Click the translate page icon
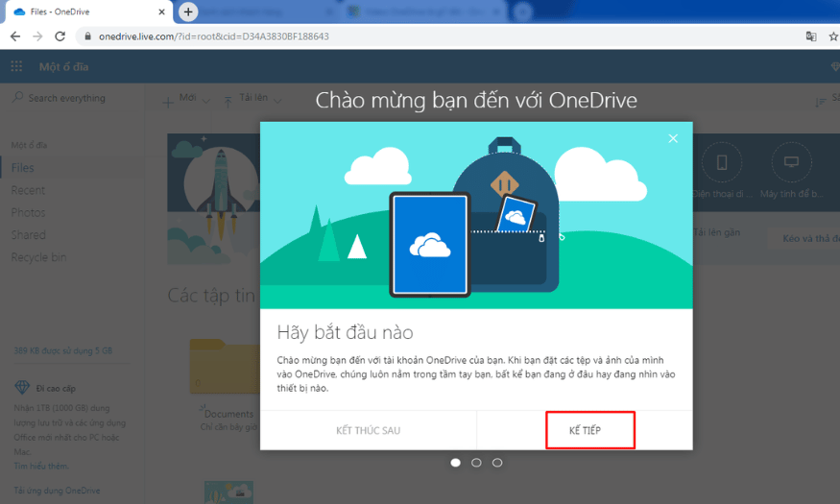This screenshot has width=840, height=504. coord(811,36)
